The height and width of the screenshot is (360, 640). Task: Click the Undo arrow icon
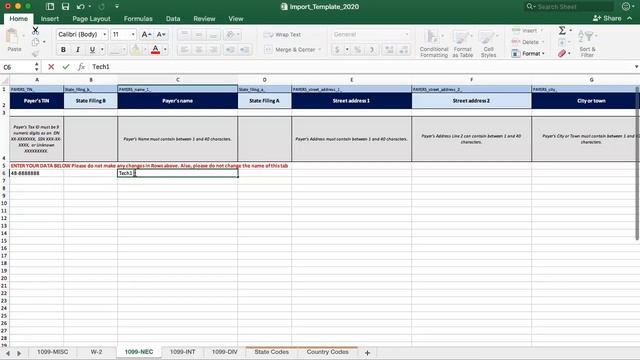[x=80, y=7]
